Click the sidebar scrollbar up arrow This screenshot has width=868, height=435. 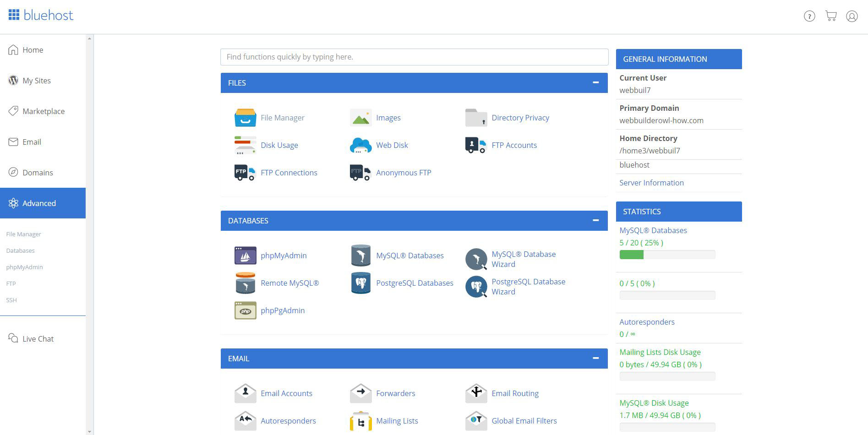coord(89,38)
